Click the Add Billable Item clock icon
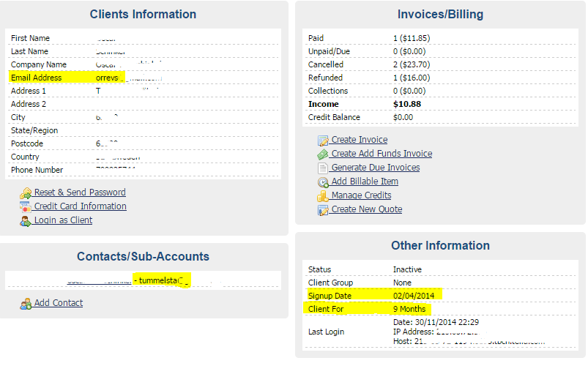Viewport: 588px width, 366px height. coord(323,182)
